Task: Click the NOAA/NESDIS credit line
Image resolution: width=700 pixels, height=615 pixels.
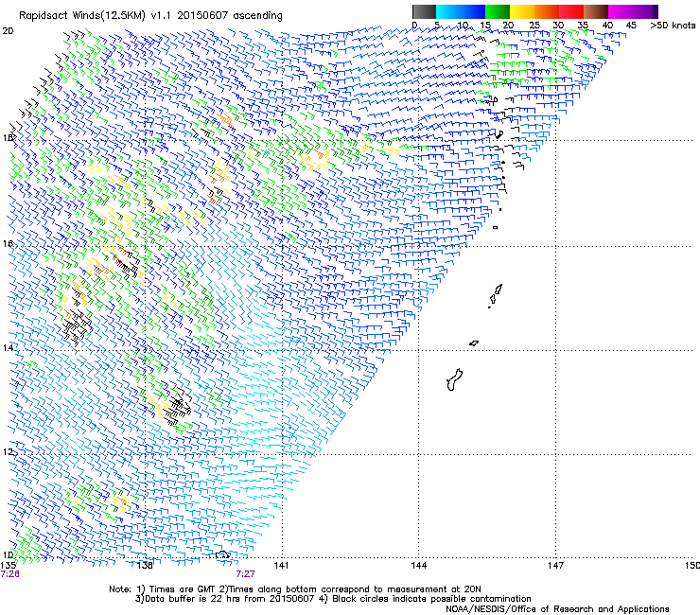Action: point(557,608)
